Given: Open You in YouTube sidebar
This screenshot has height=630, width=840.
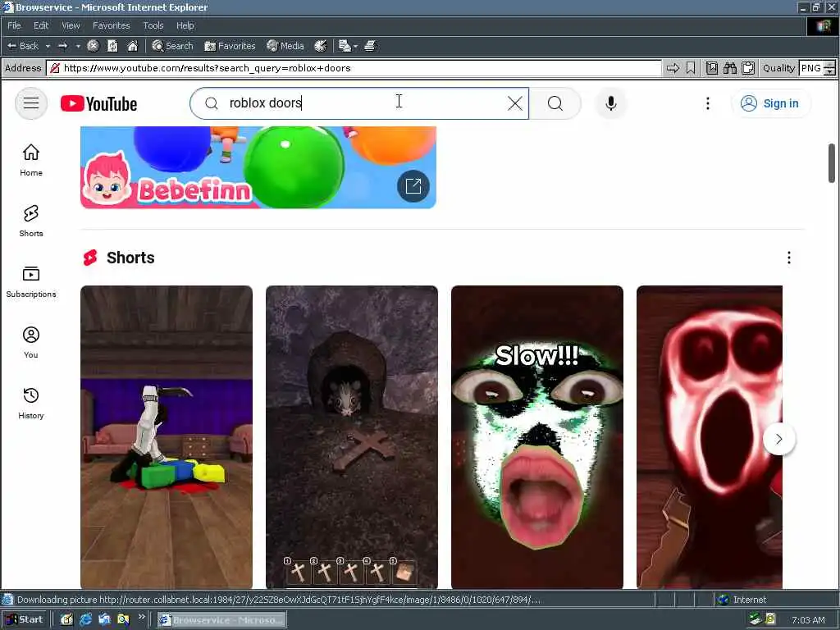Looking at the screenshot, I should point(31,343).
